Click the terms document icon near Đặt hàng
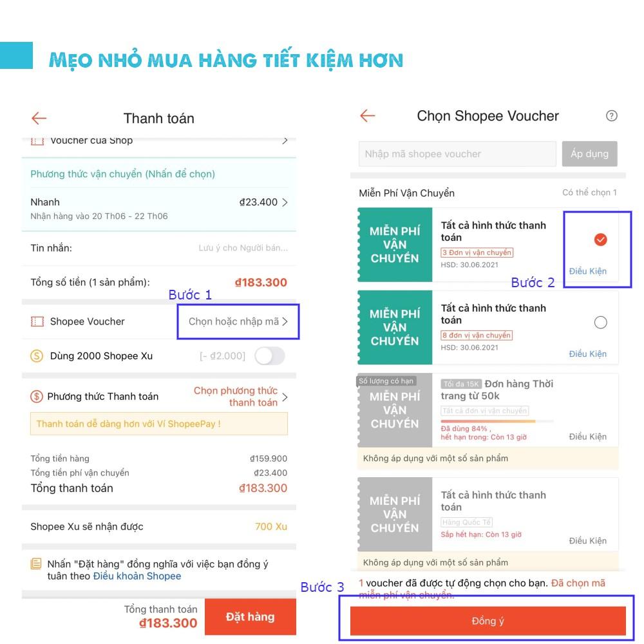Screen dimensions: 644x644 tap(36, 564)
